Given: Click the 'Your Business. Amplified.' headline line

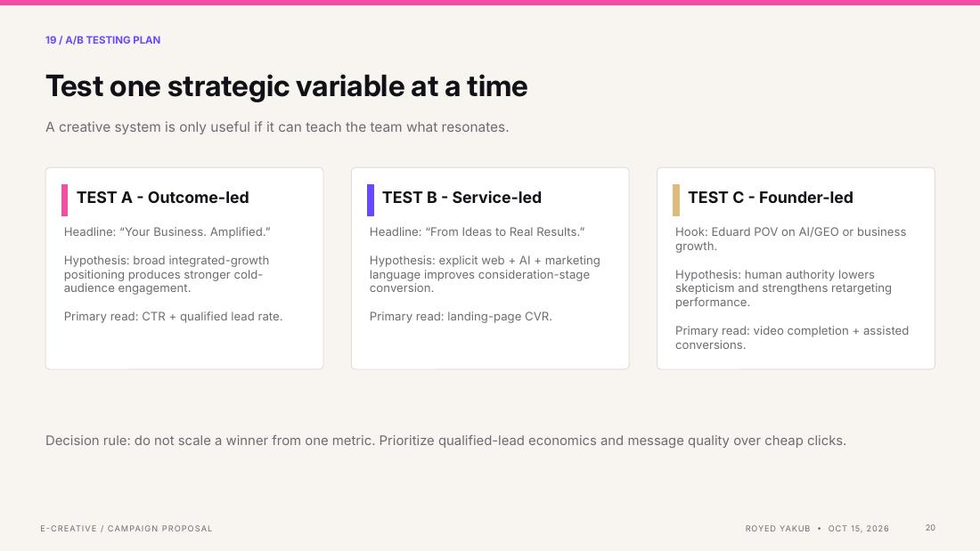Looking at the screenshot, I should [167, 231].
